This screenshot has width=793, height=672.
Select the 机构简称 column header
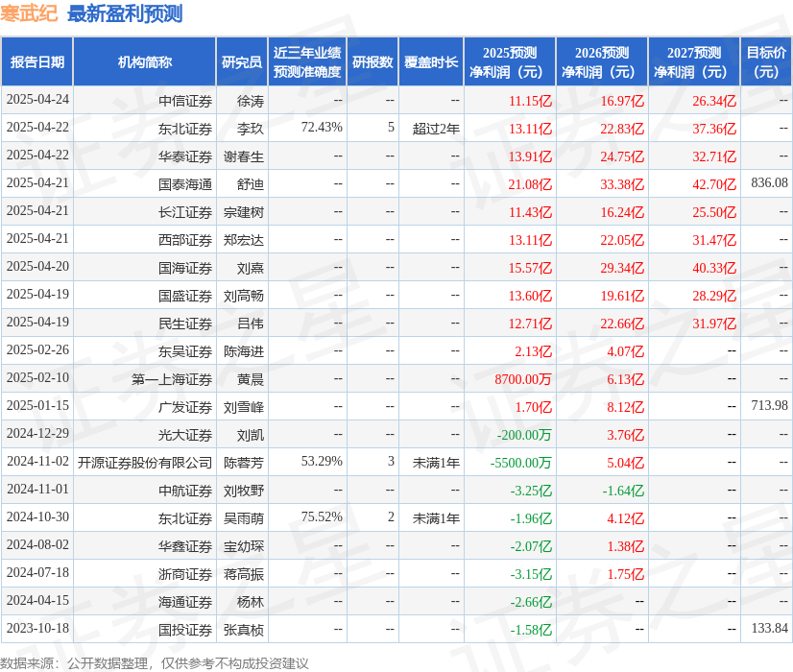click(145, 61)
